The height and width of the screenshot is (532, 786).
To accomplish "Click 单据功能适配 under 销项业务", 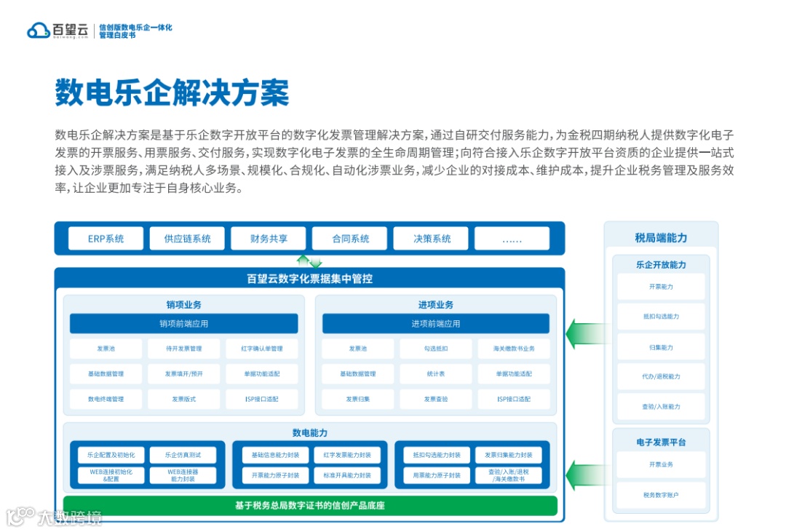I will point(262,374).
